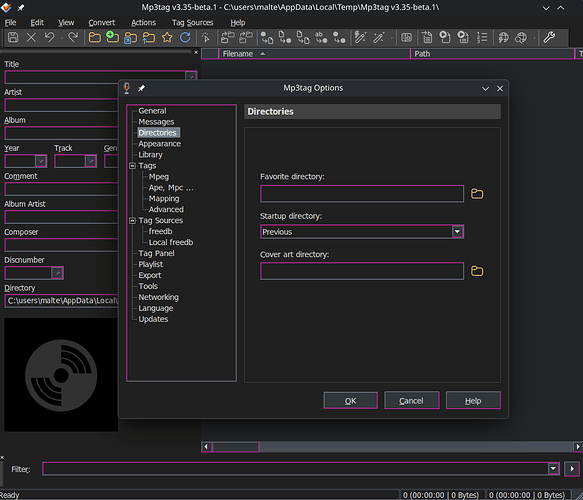The image size is (583, 500).
Task: Click the Auto-numbering wizard list icon
Action: (x=482, y=38)
